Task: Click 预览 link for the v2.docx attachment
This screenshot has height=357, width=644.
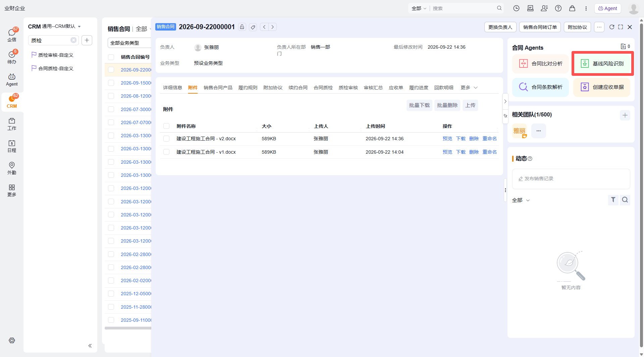Action: (x=447, y=139)
